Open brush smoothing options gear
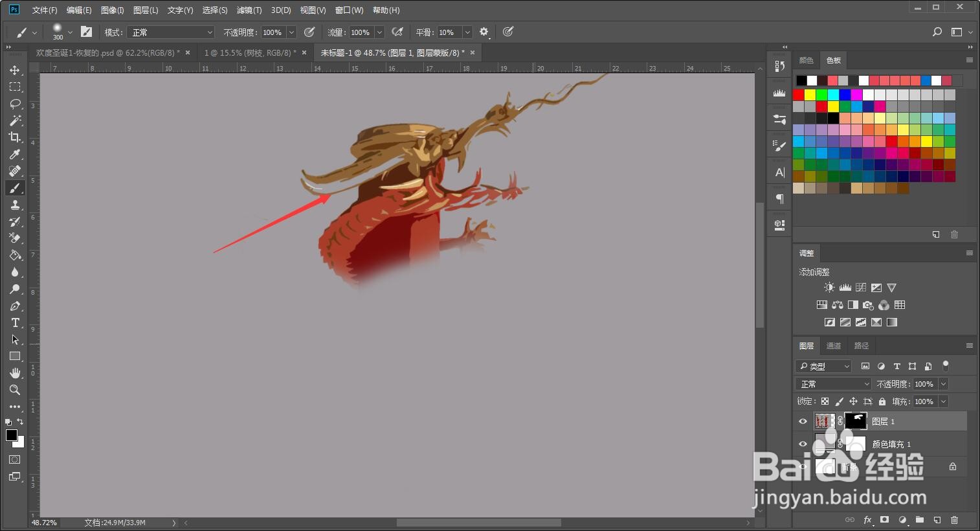This screenshot has height=531, width=980. pos(484,32)
